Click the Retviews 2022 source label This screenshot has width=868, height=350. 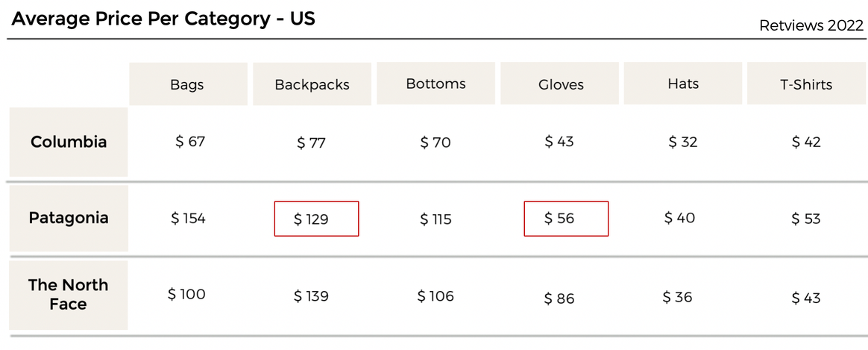(x=811, y=25)
